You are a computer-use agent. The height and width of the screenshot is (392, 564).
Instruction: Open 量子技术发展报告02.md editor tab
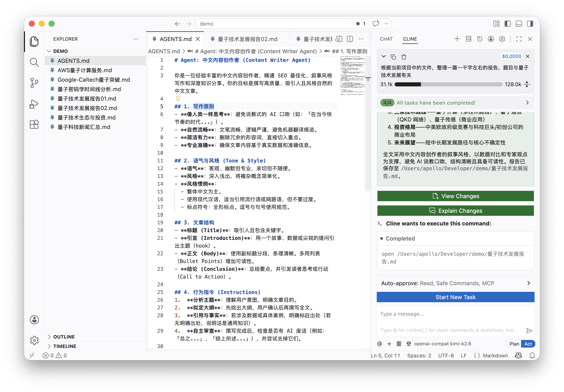(247, 39)
